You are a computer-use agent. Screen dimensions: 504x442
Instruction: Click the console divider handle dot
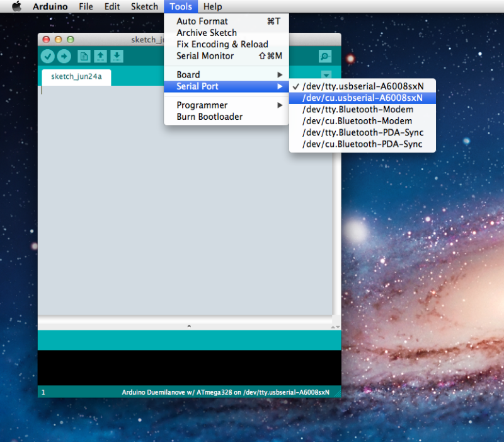[189, 326]
